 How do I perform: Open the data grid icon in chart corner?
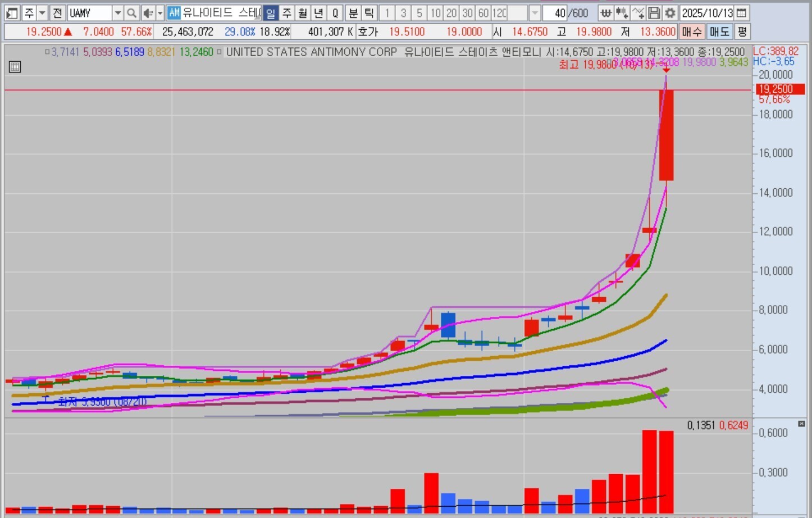click(15, 67)
